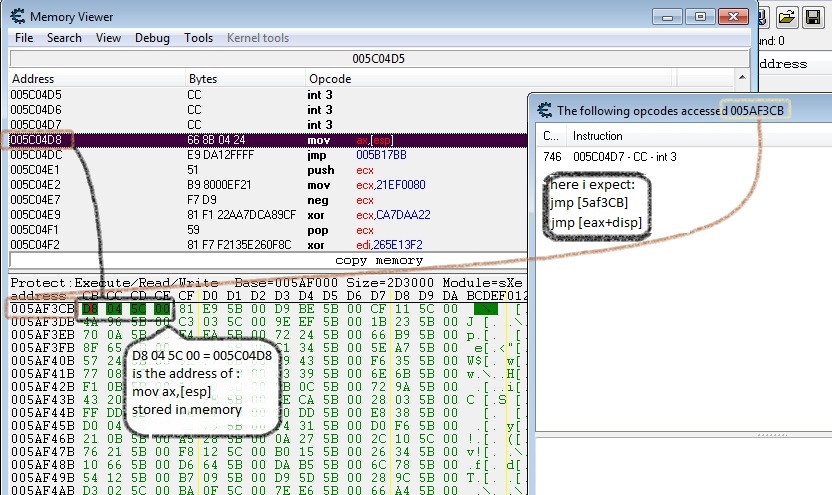
Task: Click the open folder icon
Action: pyautogui.click(x=787, y=16)
